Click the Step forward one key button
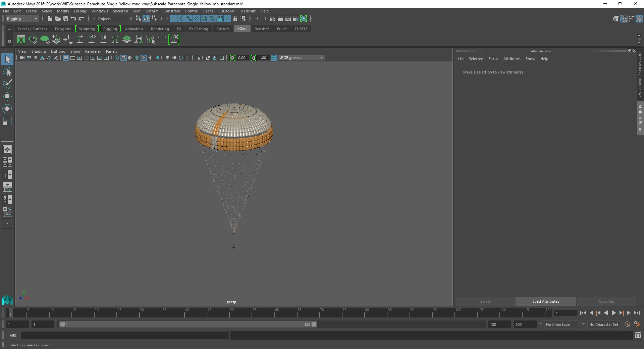The image size is (644, 349). tap(621, 313)
